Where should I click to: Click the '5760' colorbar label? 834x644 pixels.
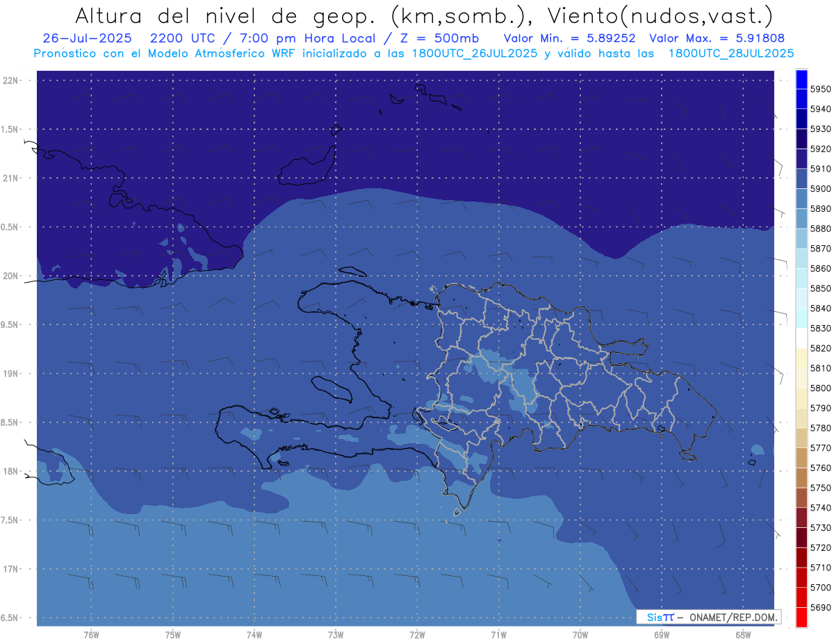coord(821,468)
